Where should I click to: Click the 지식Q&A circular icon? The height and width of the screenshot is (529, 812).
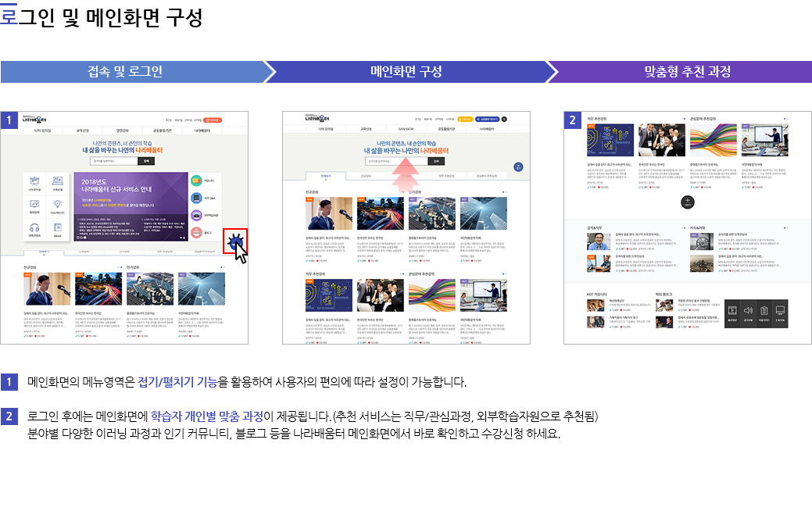(196, 198)
